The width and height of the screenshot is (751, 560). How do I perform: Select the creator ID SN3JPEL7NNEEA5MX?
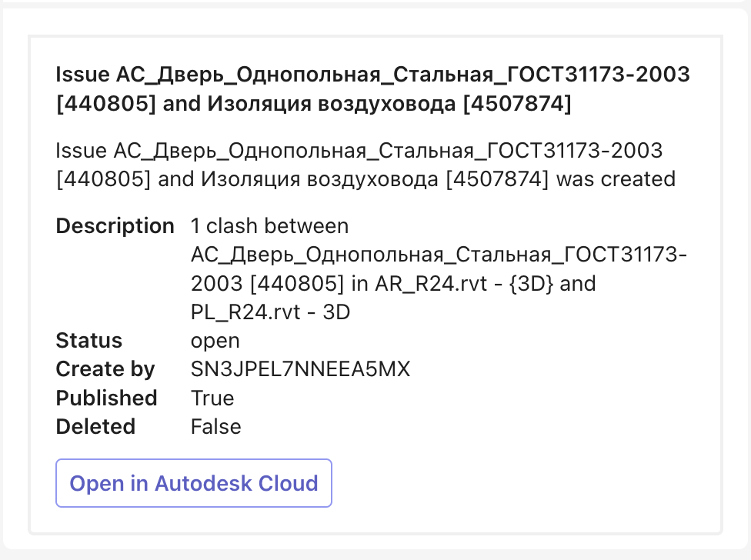(x=300, y=369)
